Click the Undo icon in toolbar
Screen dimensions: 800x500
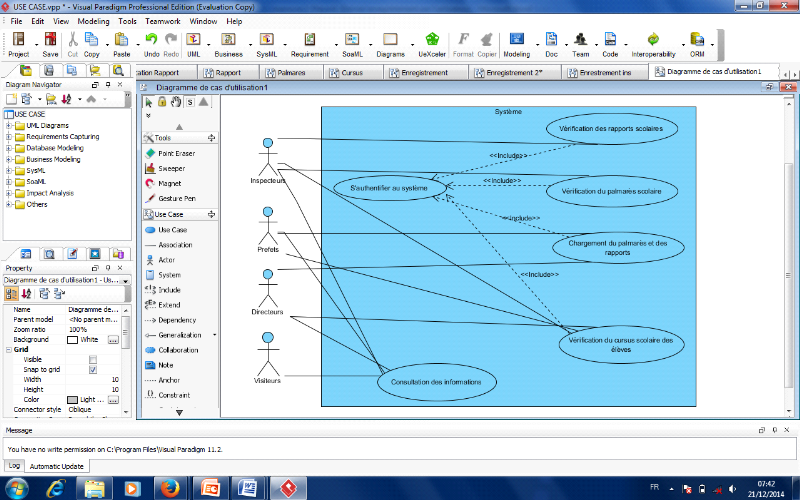151,44
